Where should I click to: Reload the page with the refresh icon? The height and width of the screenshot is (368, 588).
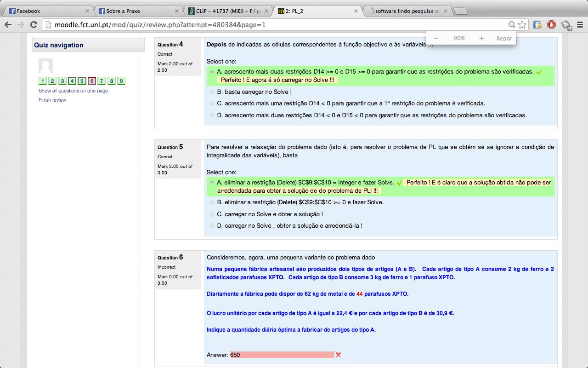34,25
